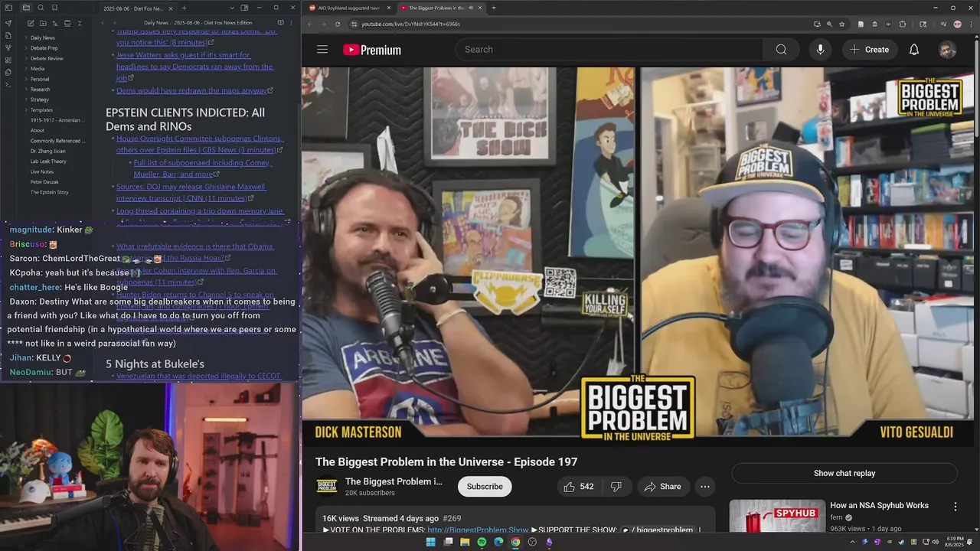
Task: Dislike the video with thumbs down
Action: (x=616, y=487)
